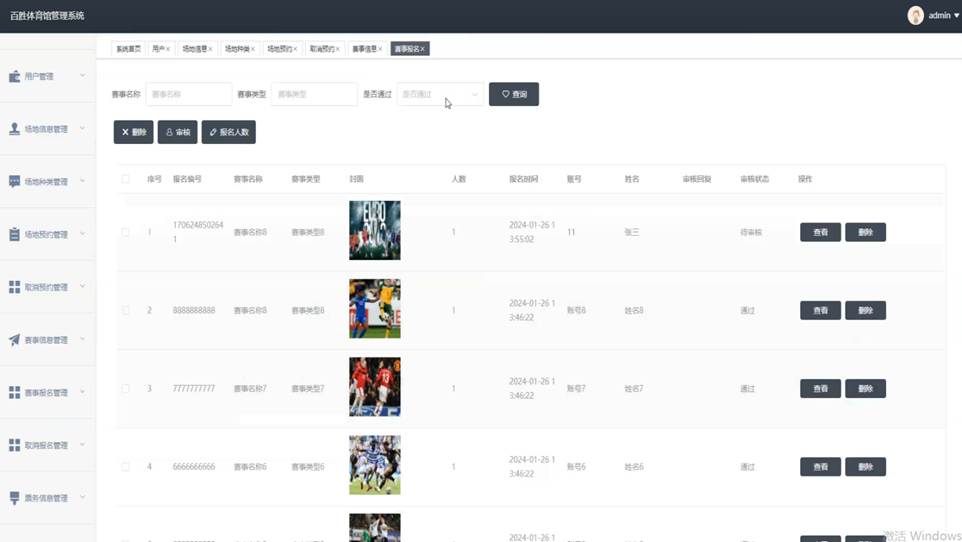Check the checkbox for row 1 (张三)

click(x=125, y=232)
